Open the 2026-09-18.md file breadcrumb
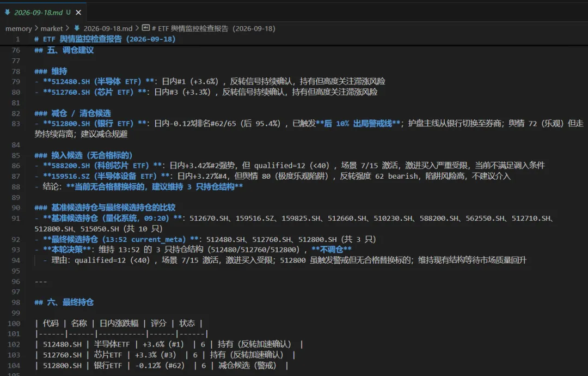This screenshot has width=588, height=376. (108, 28)
